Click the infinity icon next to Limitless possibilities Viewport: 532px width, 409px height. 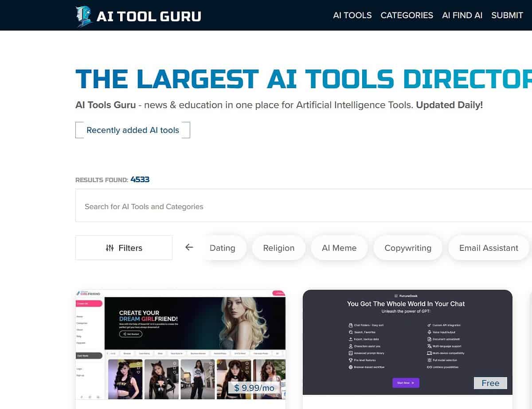429,367
